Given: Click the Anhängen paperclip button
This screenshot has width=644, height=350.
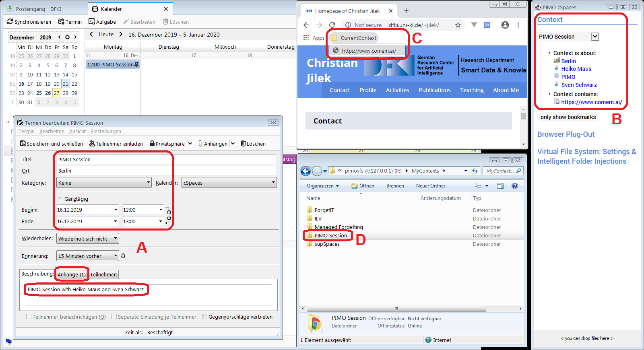Looking at the screenshot, I should click(213, 144).
